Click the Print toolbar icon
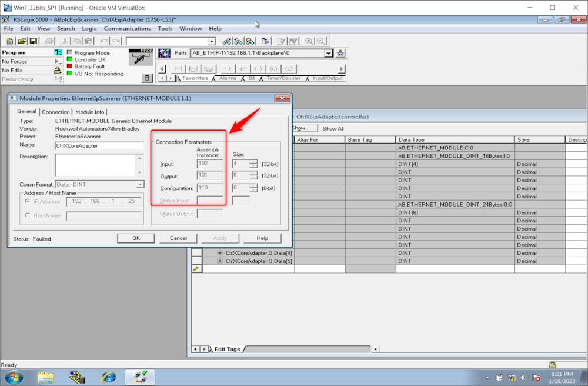The image size is (588, 386). point(49,41)
